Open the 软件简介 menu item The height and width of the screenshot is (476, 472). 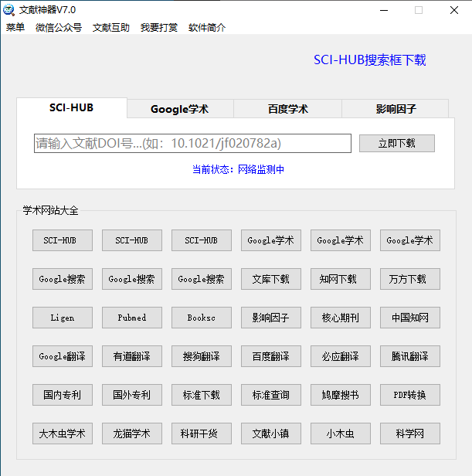207,28
